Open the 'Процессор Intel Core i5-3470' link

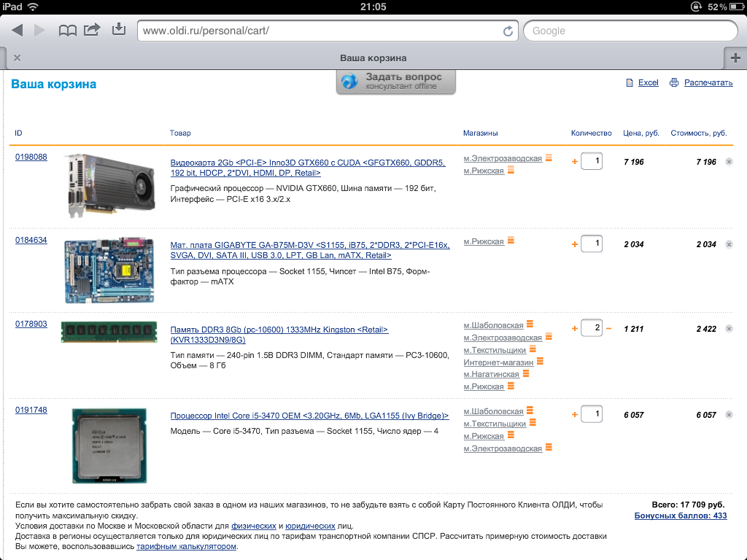click(309, 416)
